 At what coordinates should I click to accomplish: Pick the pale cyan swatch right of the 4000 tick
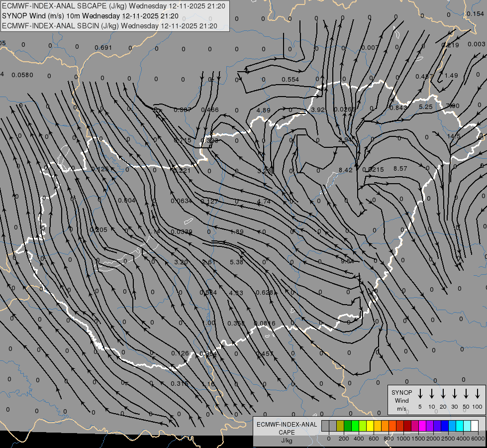point(468,426)
